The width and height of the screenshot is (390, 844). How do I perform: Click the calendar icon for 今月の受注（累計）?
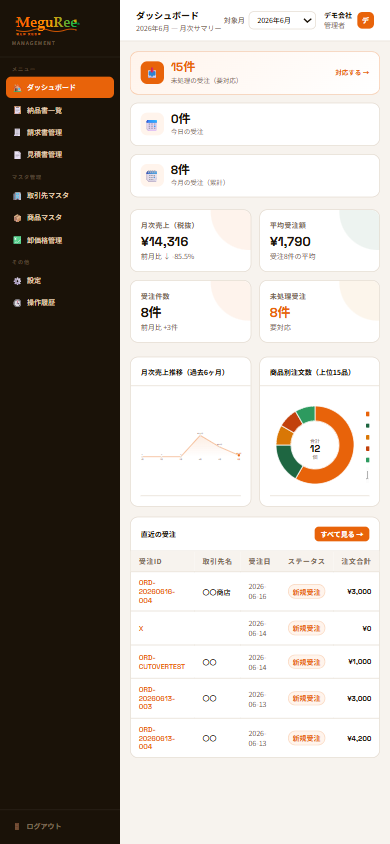152,175
